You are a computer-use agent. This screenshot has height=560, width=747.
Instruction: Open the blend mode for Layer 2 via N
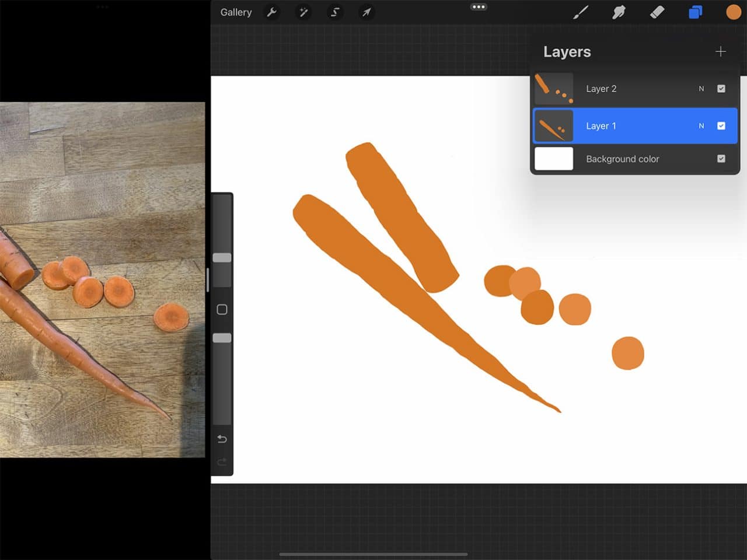tap(701, 88)
